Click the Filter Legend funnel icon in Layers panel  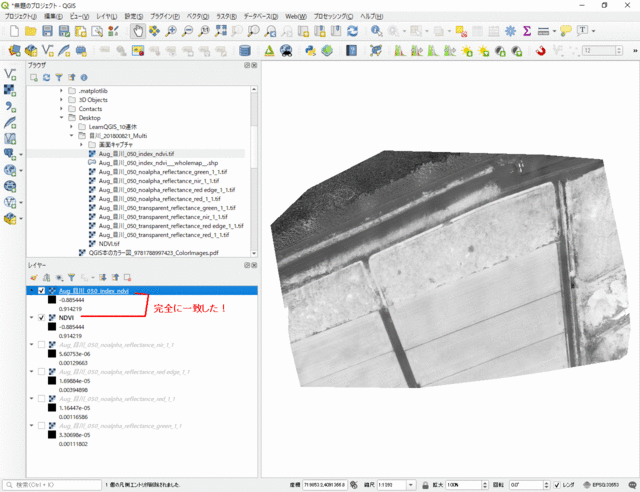tap(71, 278)
